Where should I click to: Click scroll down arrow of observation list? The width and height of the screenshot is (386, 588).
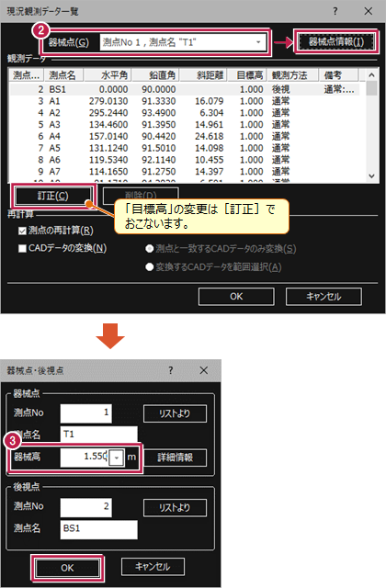click(x=371, y=175)
